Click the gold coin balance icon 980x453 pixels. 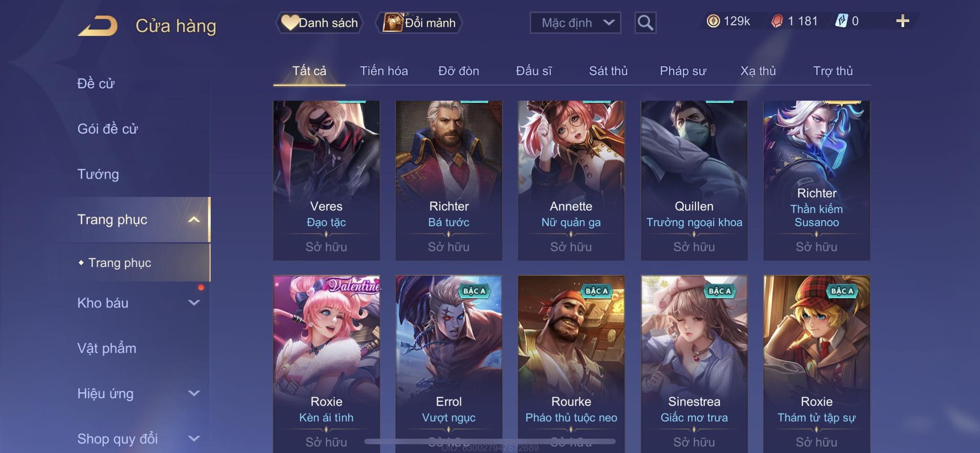pos(713,21)
